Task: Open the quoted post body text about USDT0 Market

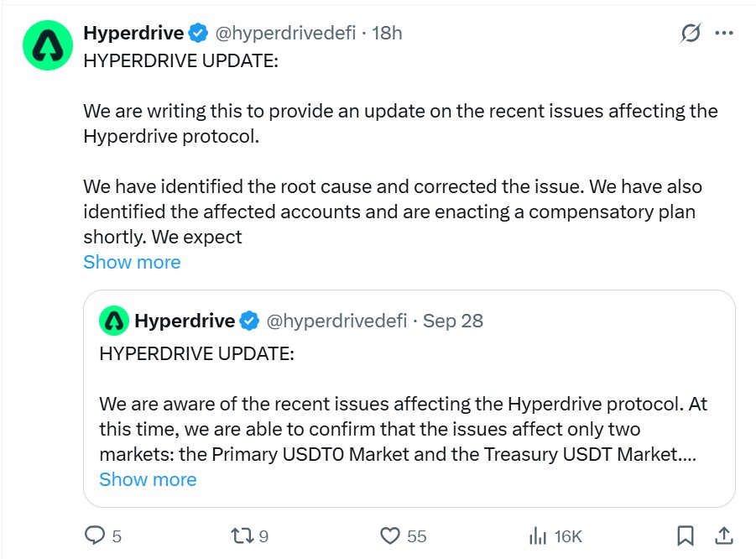Action: pyautogui.click(x=403, y=429)
